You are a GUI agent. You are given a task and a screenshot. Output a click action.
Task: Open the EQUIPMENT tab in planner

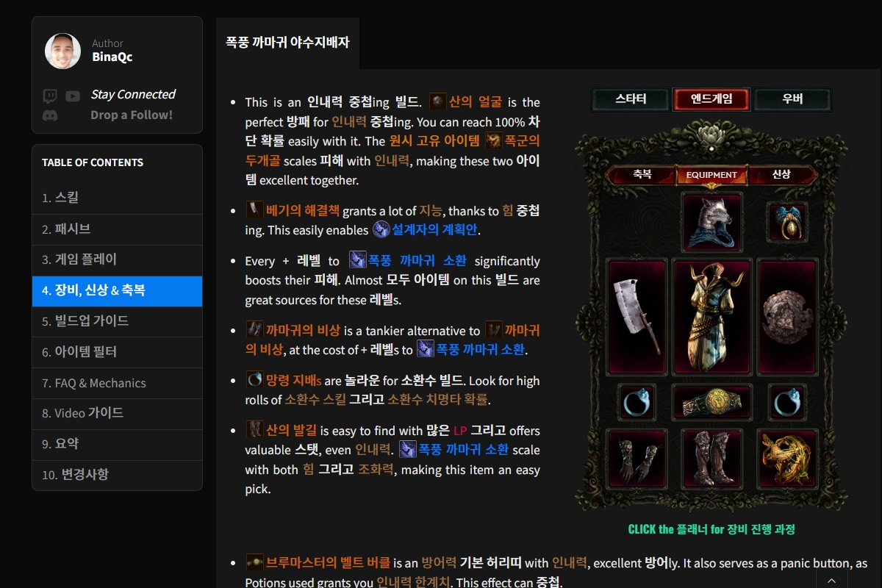711,175
